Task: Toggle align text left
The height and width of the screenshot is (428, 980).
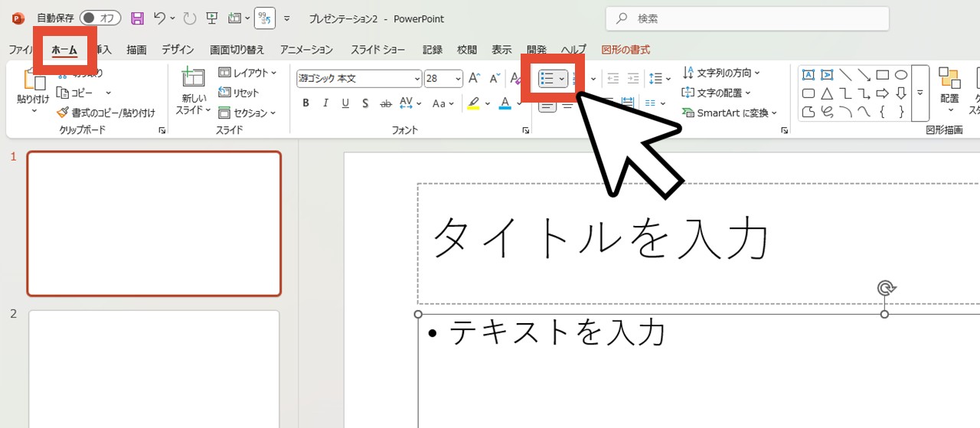Action: coord(547,105)
